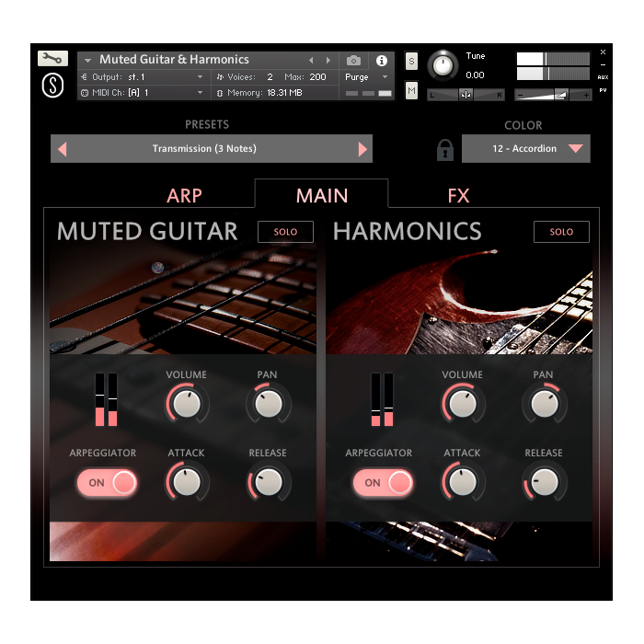Go to next preset with right arrow
644x644 pixels.
pos(362,149)
